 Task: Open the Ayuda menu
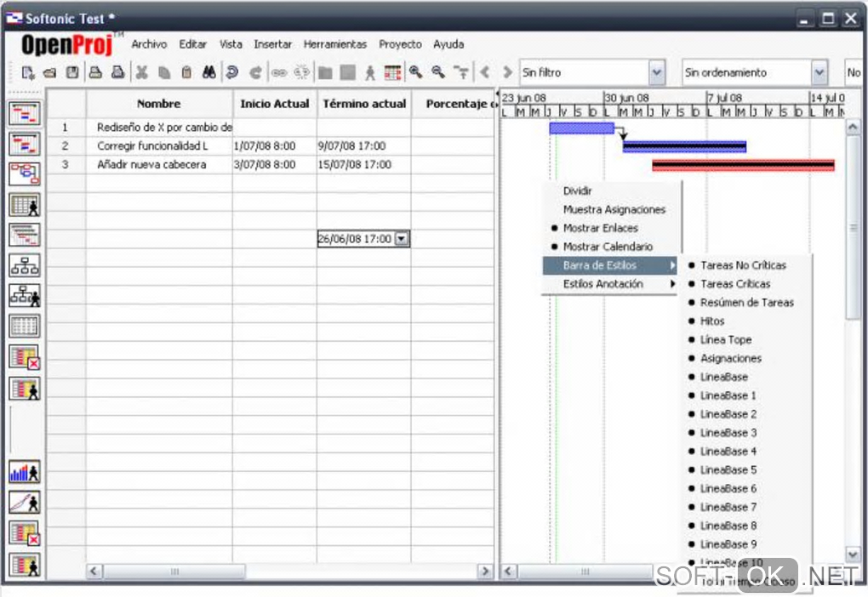pos(448,44)
